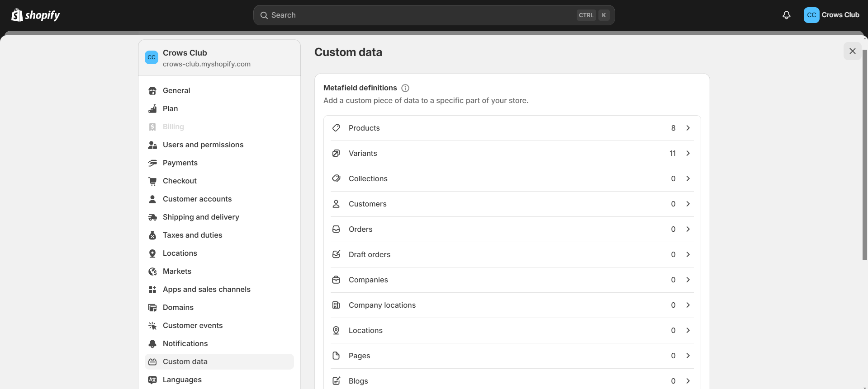The width and height of the screenshot is (868, 389).
Task: Click the Plan icon in sidebar
Action: click(152, 108)
